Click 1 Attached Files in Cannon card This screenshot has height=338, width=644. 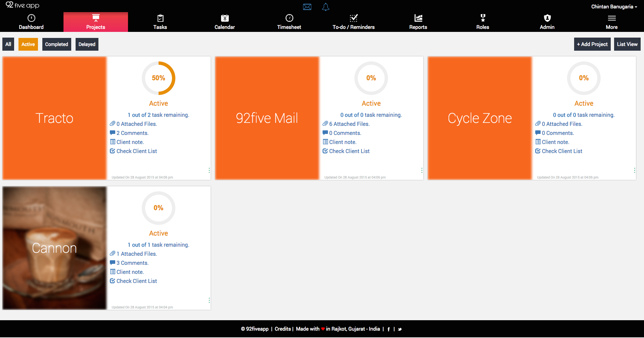coord(137,254)
